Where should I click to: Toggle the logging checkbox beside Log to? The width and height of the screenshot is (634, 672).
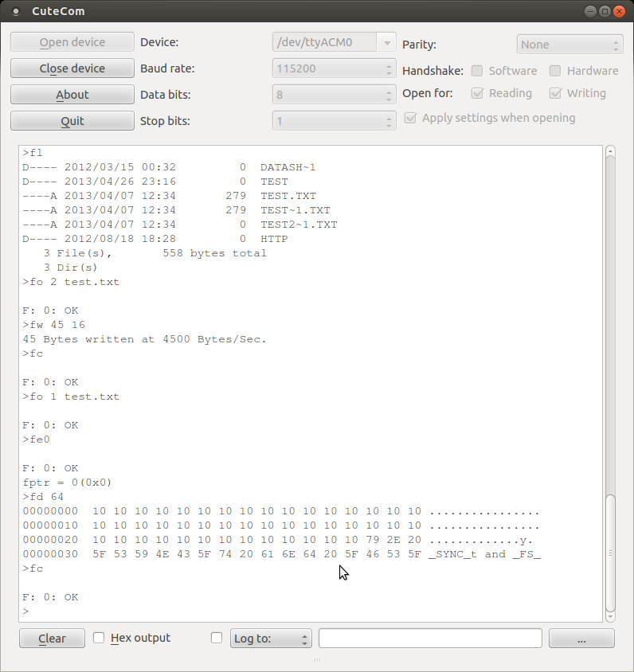217,638
